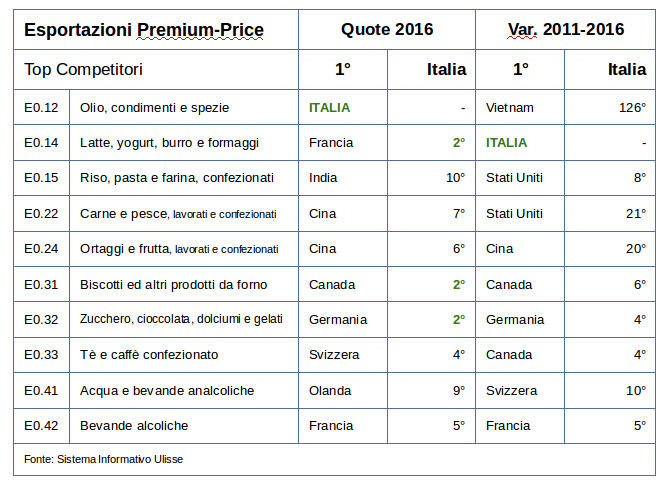Click the E0.22 code cell
Screen dimensions: 670x481
(41, 214)
